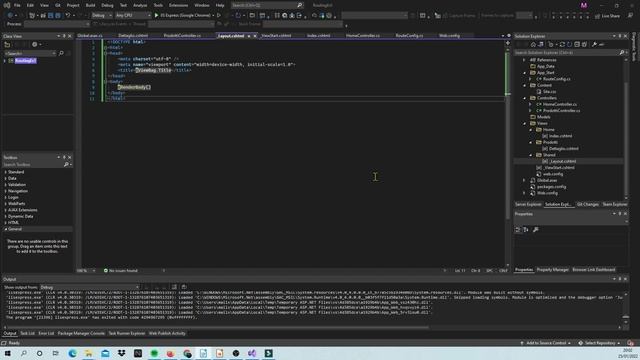Toggle auto-hide pin on Class View panel
Screen dimensions: 640x360
64,36
